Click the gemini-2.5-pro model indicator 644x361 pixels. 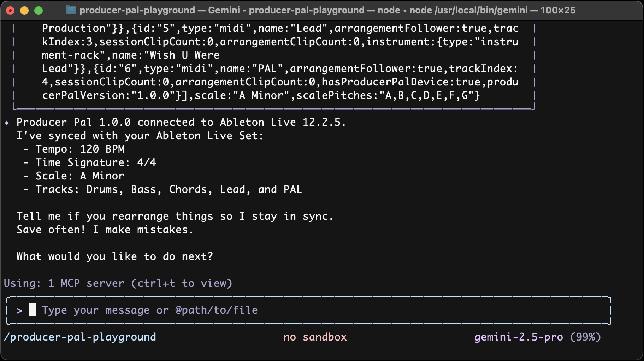[x=518, y=337]
